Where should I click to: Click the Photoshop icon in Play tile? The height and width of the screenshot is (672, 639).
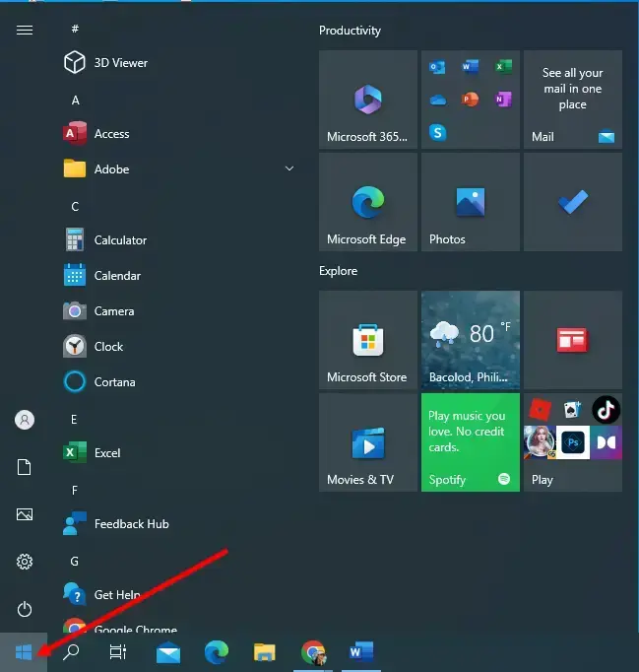573,442
